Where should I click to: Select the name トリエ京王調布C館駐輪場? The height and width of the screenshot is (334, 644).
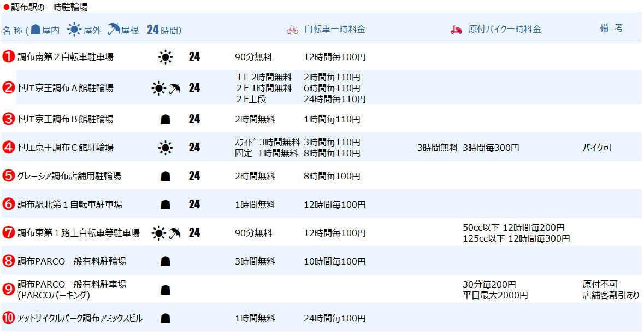point(66,148)
